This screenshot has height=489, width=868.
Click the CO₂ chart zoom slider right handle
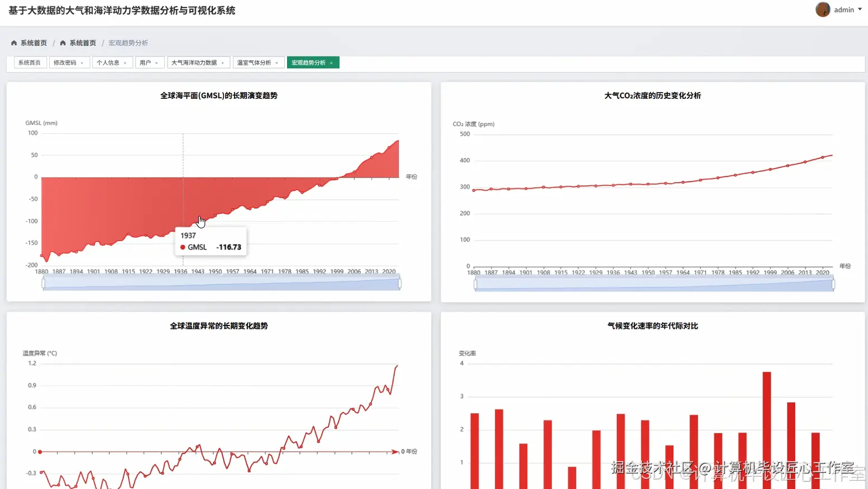(x=833, y=285)
